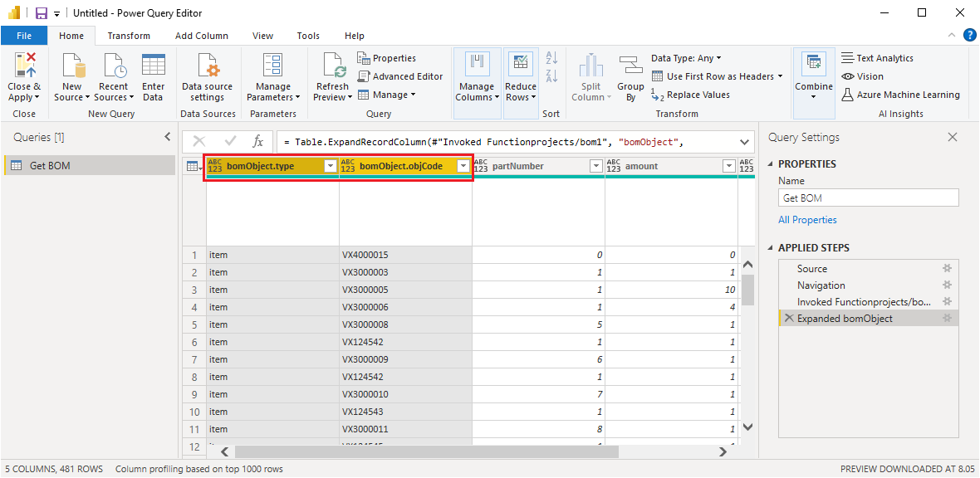Open Data source settings
The height and width of the screenshot is (478, 980).
[207, 77]
